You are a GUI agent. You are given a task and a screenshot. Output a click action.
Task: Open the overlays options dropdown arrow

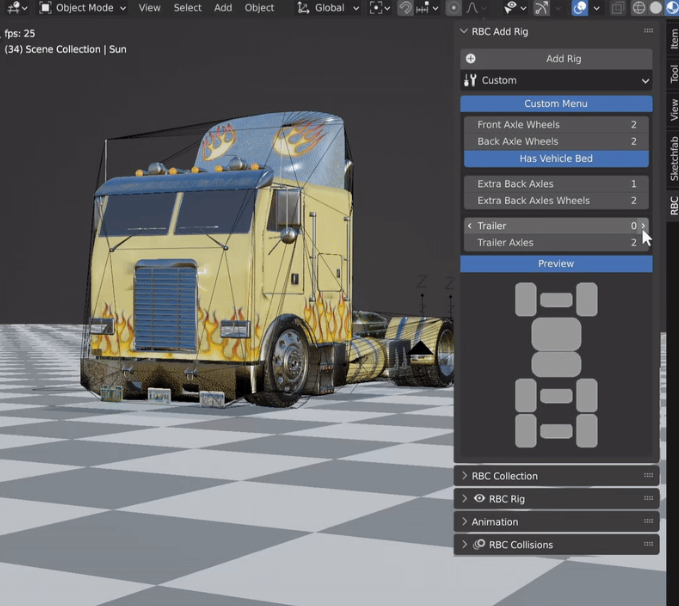[x=596, y=8]
